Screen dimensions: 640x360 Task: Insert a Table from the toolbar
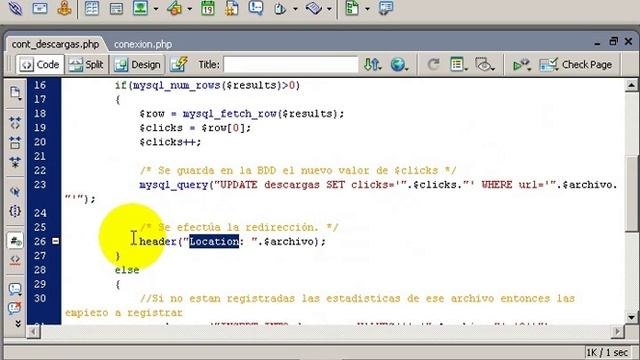point(91,8)
